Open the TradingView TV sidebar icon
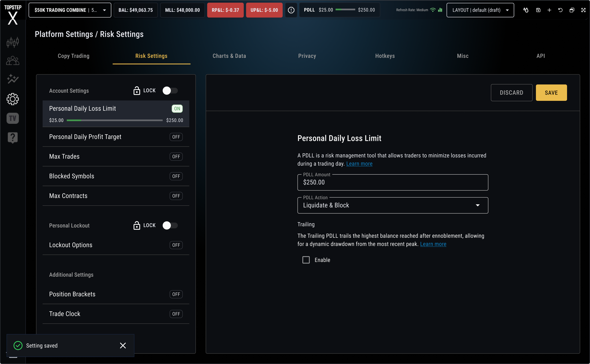 tap(13, 118)
